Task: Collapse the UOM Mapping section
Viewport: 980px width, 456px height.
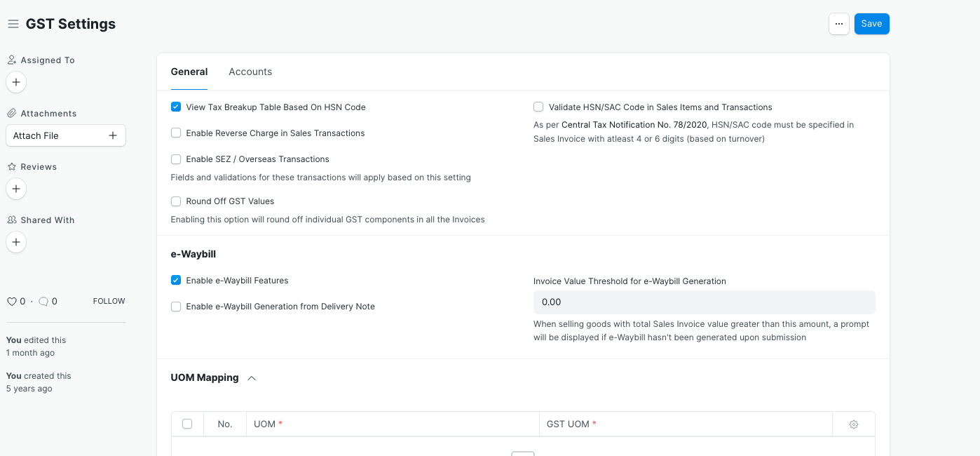Action: (x=252, y=378)
